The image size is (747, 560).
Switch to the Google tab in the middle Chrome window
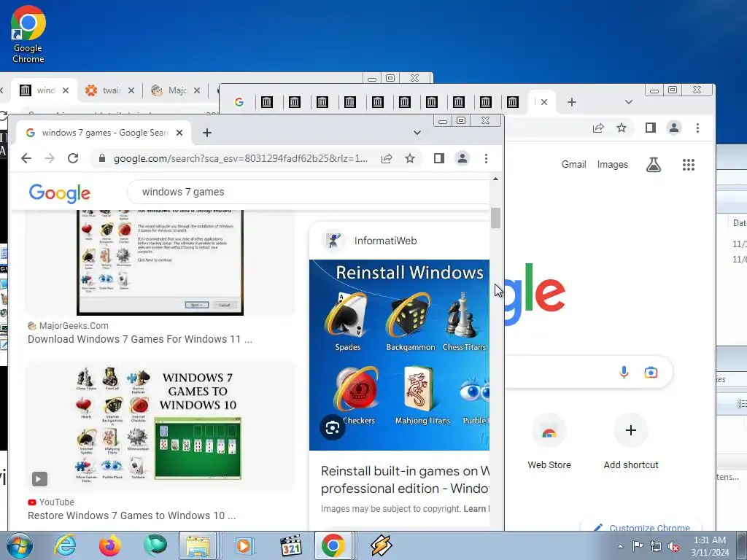[239, 102]
